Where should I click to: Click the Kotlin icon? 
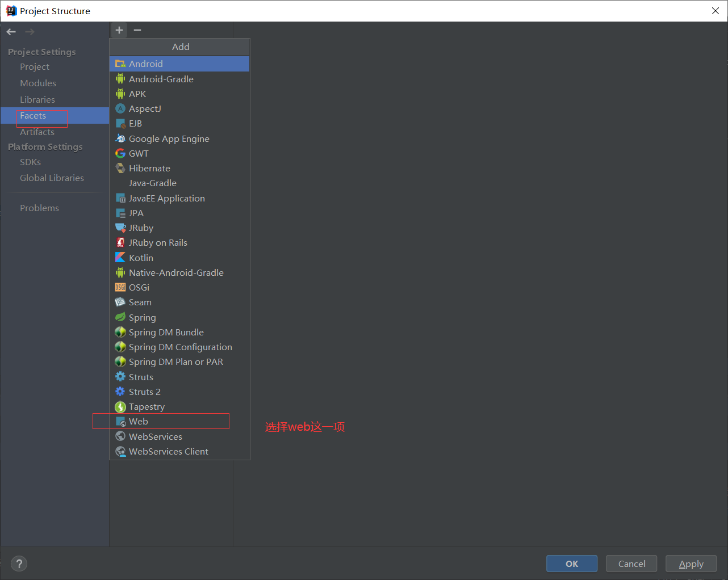pos(120,258)
